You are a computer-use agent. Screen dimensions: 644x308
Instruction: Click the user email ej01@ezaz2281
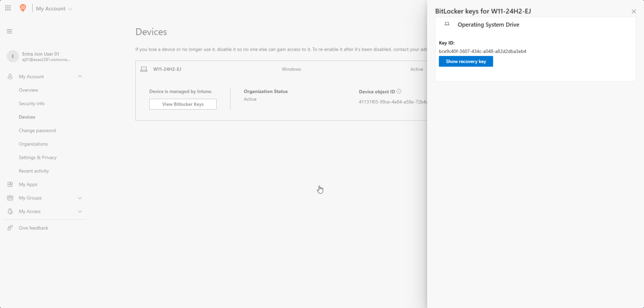tap(46, 60)
